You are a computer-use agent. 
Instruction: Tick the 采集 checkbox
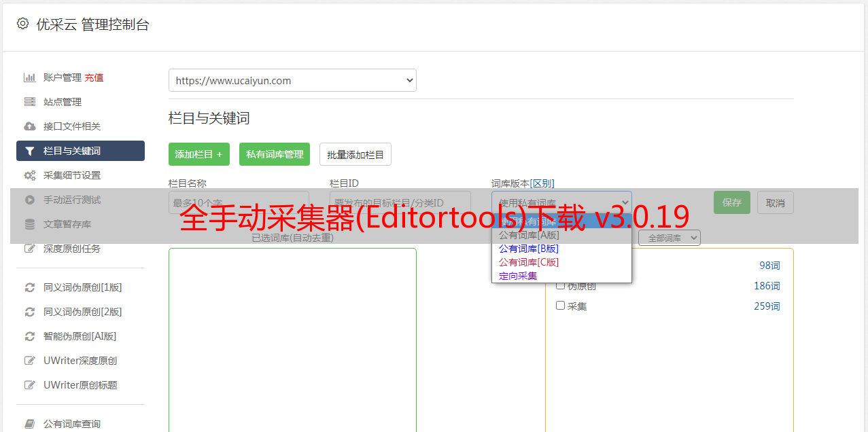pos(561,306)
